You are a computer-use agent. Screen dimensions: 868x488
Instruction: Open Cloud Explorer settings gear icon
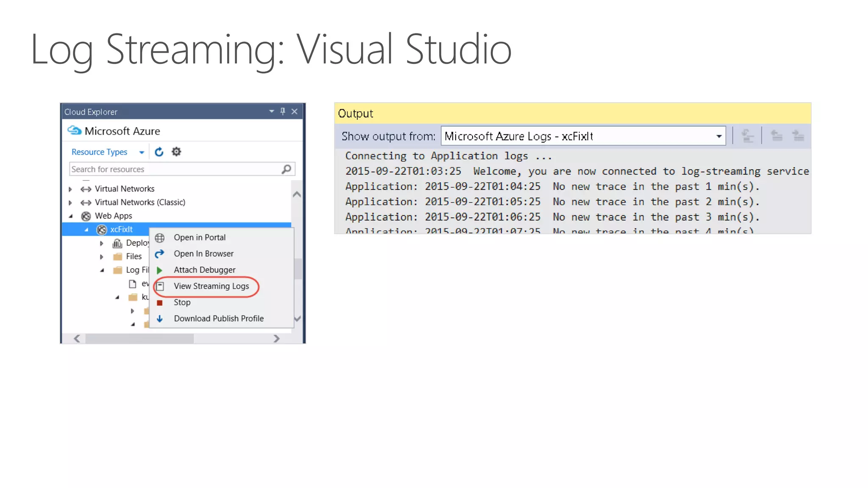(176, 152)
